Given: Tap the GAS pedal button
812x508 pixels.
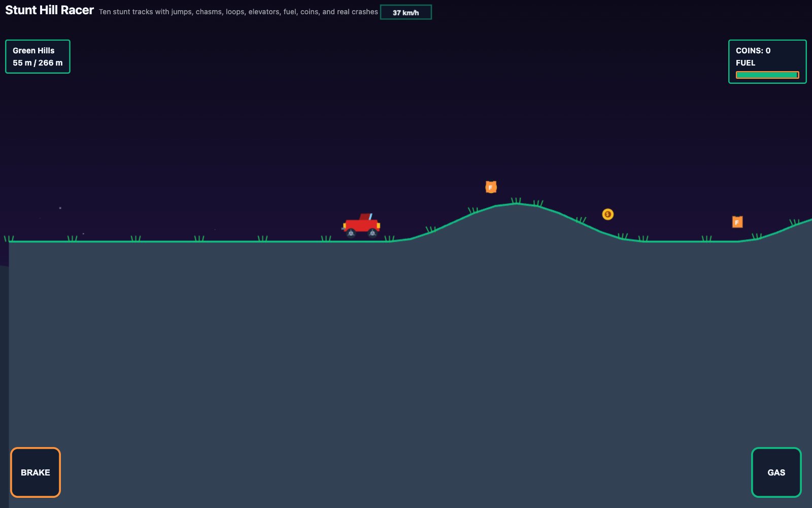Looking at the screenshot, I should tap(776, 472).
